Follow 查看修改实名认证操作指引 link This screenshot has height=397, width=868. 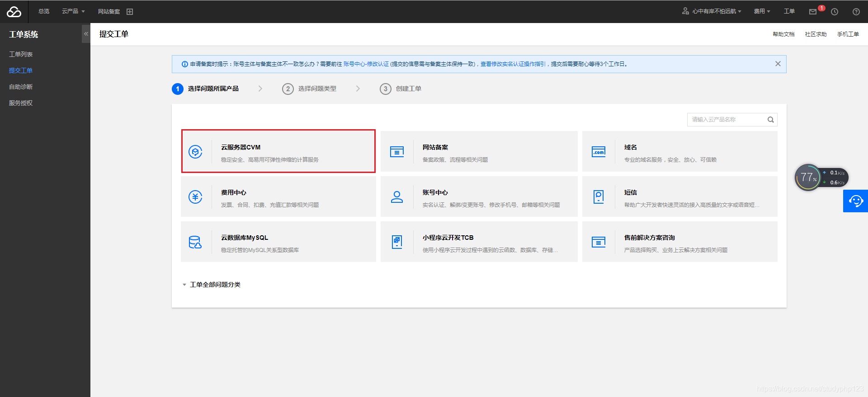(513, 64)
